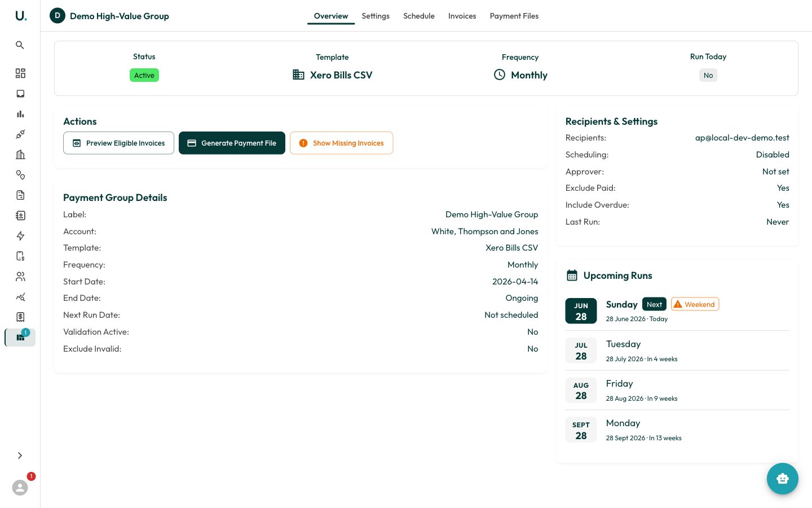Click the clock icon beside Monthly
Screen dimensions: 812x508
click(x=500, y=75)
